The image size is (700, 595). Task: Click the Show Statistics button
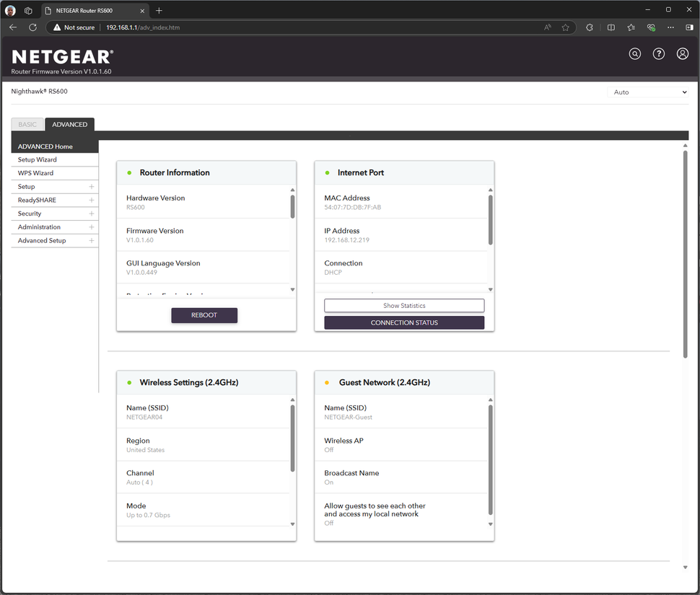pyautogui.click(x=404, y=305)
